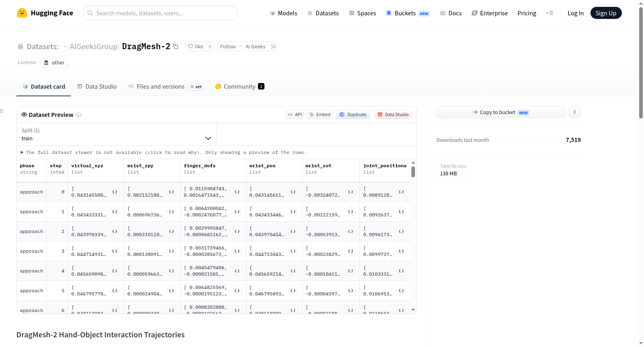Go to the Pricing page
Screen dimensions: 644x347
tap(527, 13)
